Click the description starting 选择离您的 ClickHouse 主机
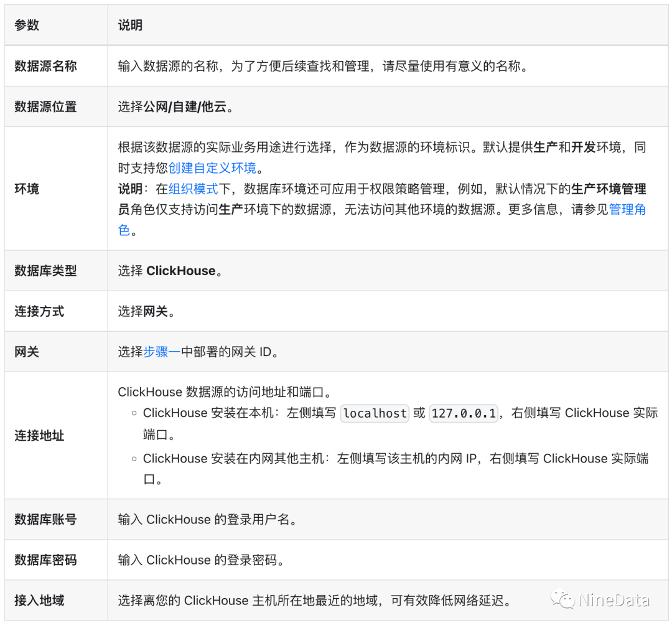 tap(315, 601)
